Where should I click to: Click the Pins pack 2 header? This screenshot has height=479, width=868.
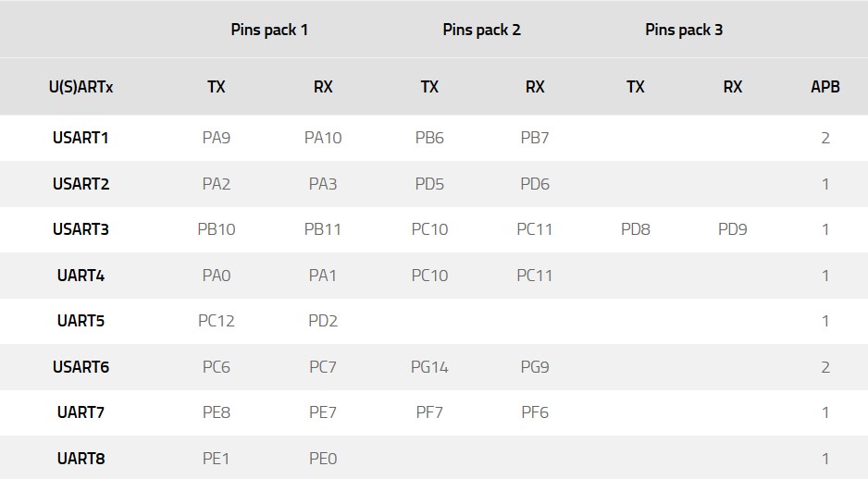tap(481, 30)
